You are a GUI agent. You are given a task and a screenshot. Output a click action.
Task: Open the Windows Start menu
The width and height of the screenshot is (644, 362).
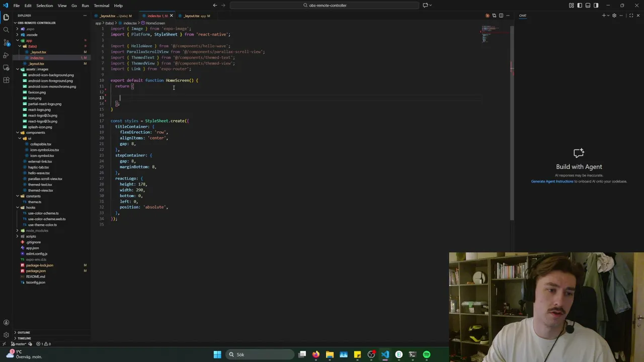pyautogui.click(x=217, y=354)
